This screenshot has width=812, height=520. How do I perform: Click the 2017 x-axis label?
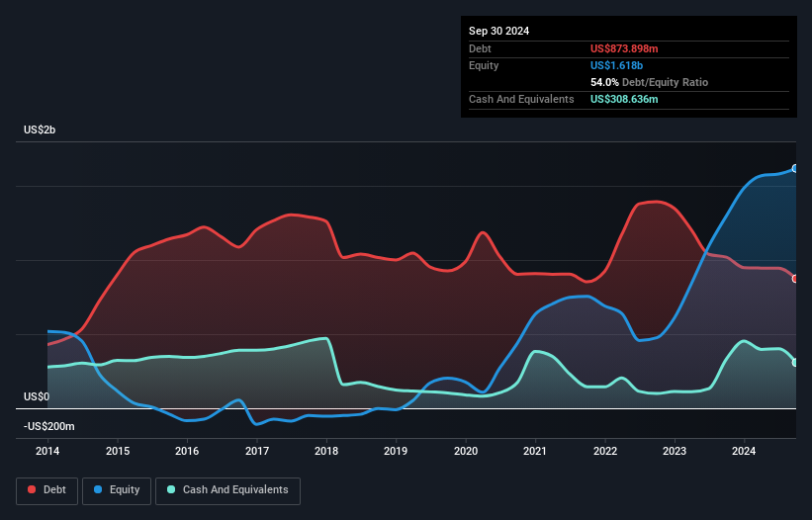click(x=257, y=451)
